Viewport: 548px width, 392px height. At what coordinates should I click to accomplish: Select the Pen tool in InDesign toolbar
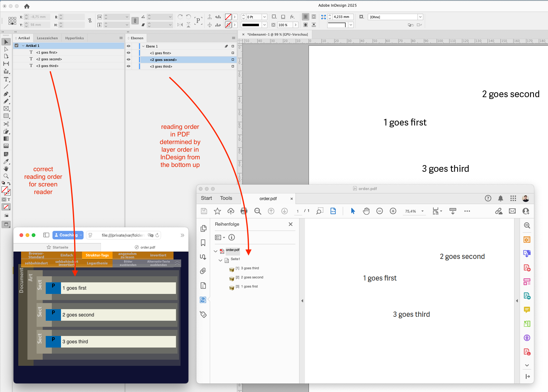coord(6,94)
